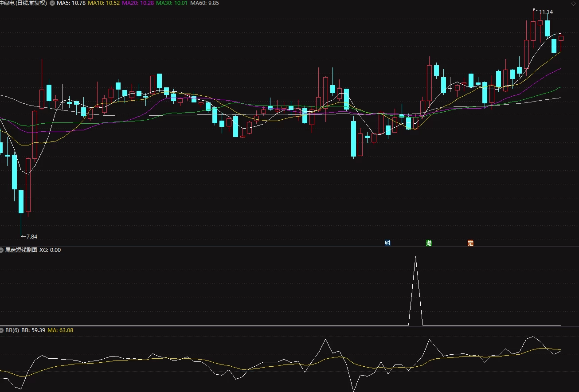The height and width of the screenshot is (392, 579).
Task: Click the BB: 59.39 value
Action: coord(33,330)
